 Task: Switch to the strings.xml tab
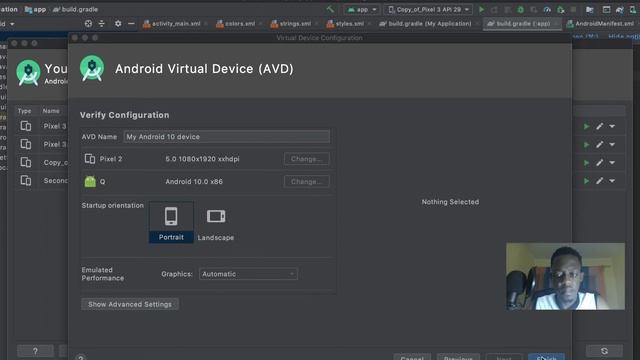(x=291, y=24)
